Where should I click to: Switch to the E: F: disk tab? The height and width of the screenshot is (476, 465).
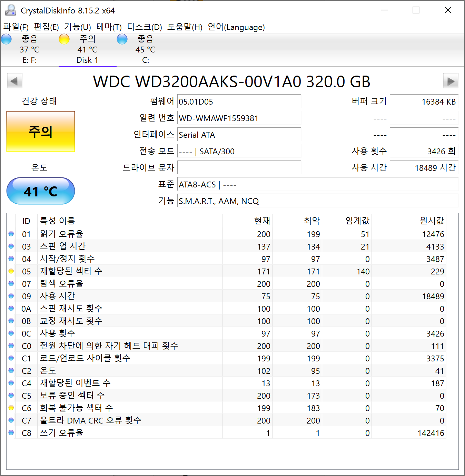pos(30,49)
